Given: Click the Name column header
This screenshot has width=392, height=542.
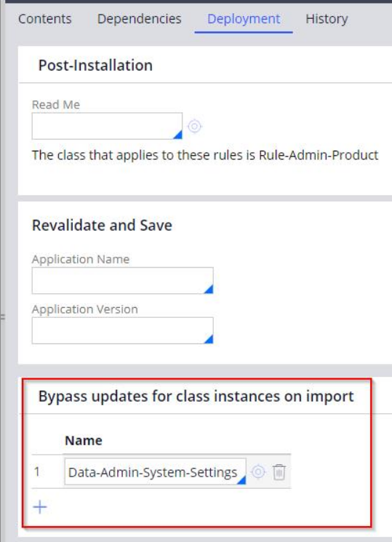Looking at the screenshot, I should pyautogui.click(x=84, y=440).
